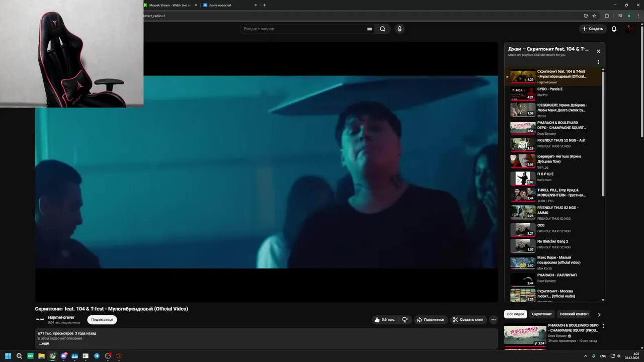Open the playlist panel three-dot options menu

tap(598, 62)
